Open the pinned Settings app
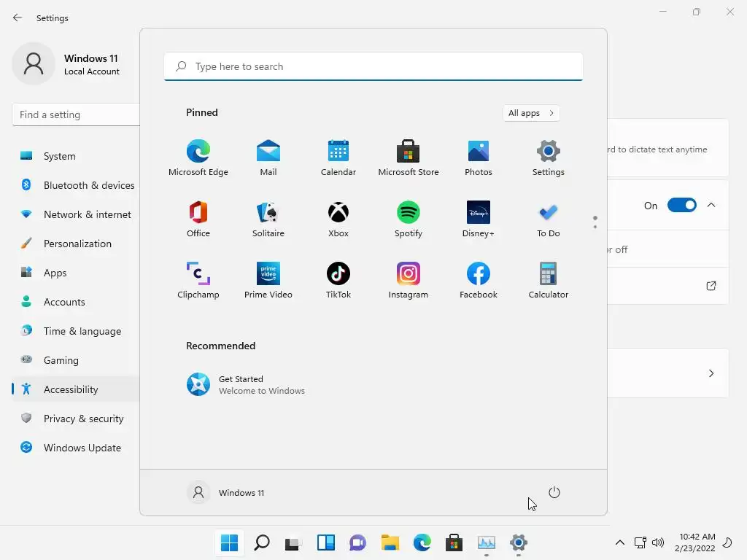The height and width of the screenshot is (560, 747). tap(549, 158)
